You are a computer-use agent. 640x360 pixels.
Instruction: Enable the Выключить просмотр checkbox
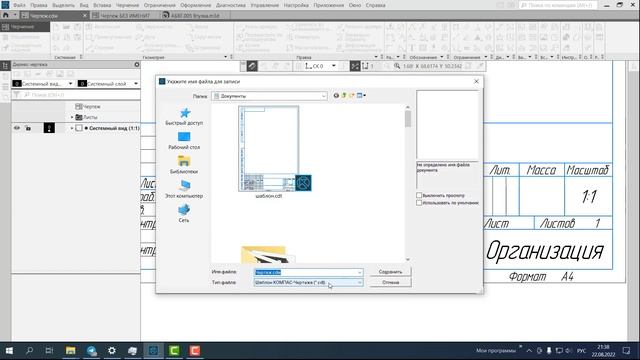(419, 196)
